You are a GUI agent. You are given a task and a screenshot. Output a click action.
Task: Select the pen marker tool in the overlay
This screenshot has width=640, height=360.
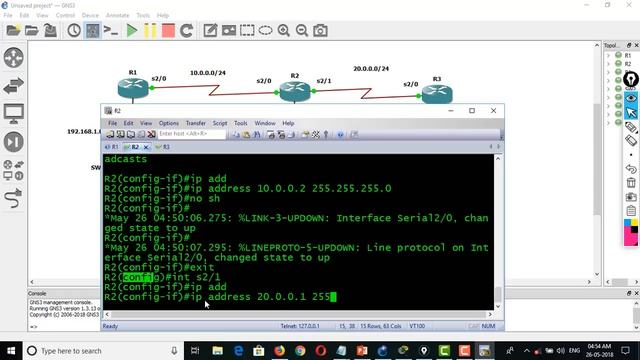point(631,127)
